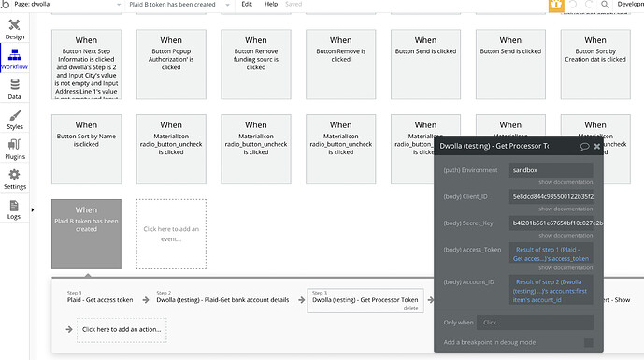Viewport: 644px width, 360px height.
Task: Open the Edit menu
Action: pos(247,4)
